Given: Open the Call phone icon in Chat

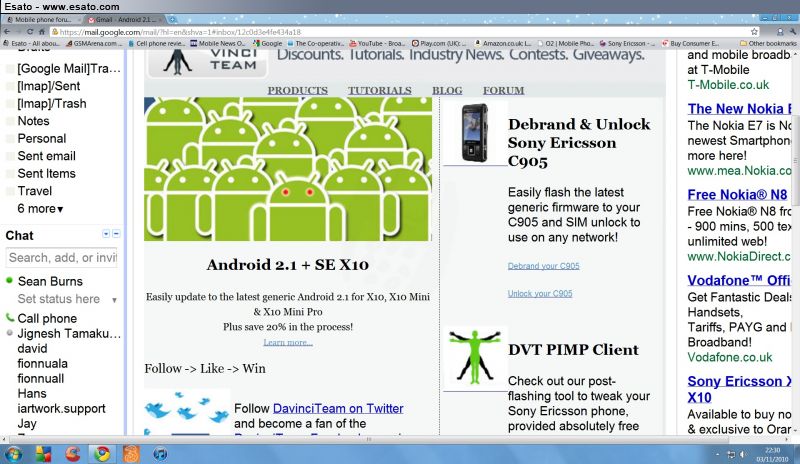Looking at the screenshot, I should point(10,319).
